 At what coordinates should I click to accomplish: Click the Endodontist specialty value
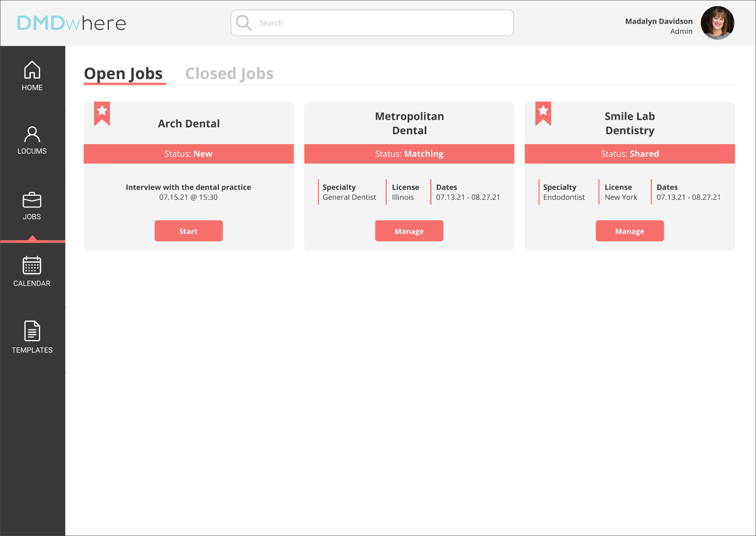coord(564,197)
